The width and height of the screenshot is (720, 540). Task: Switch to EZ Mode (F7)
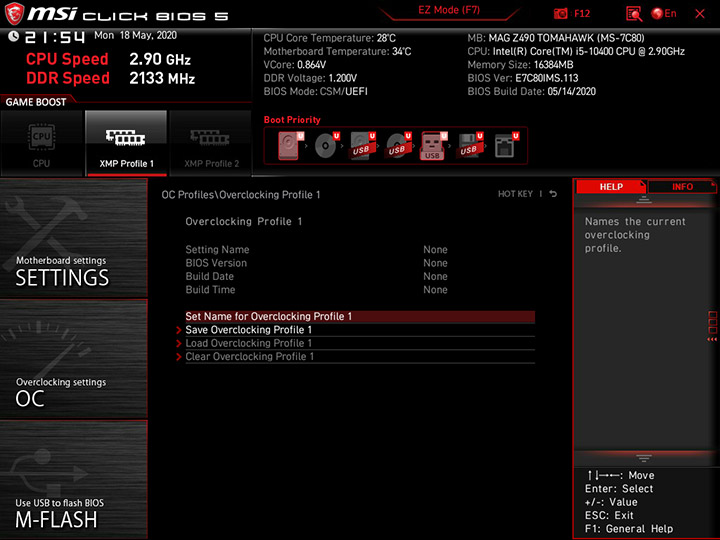pyautogui.click(x=449, y=10)
